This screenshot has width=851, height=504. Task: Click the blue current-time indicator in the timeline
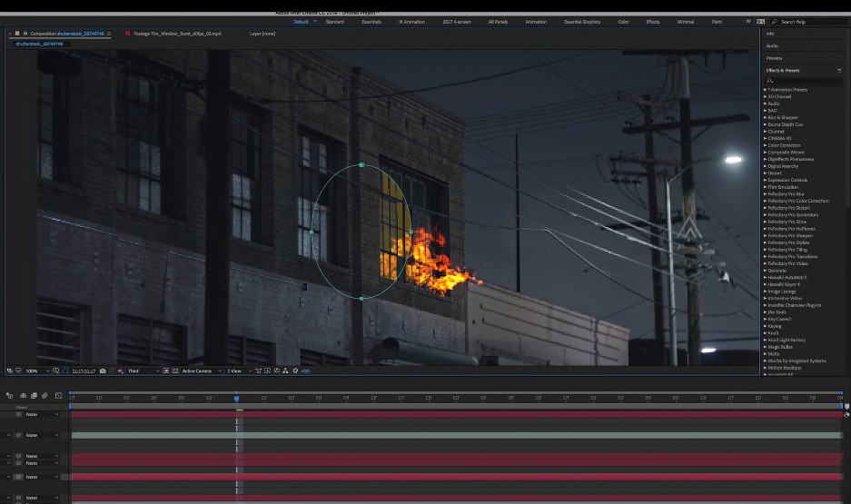tap(237, 399)
